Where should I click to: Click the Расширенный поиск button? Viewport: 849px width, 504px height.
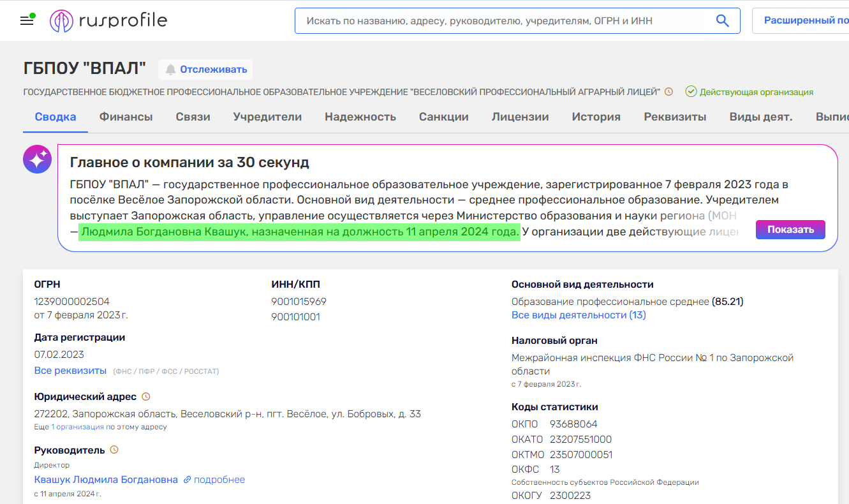805,21
